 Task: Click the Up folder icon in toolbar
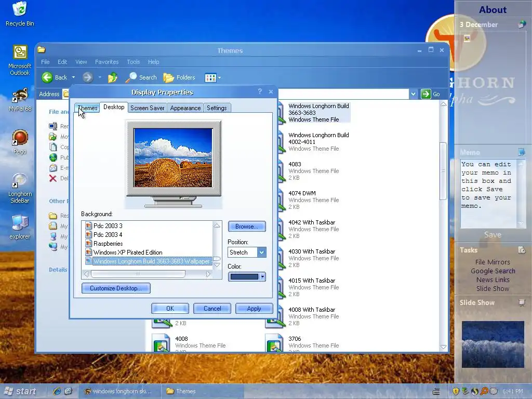113,77
